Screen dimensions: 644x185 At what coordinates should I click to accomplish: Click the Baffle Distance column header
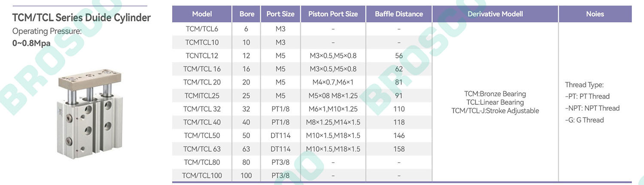399,14
